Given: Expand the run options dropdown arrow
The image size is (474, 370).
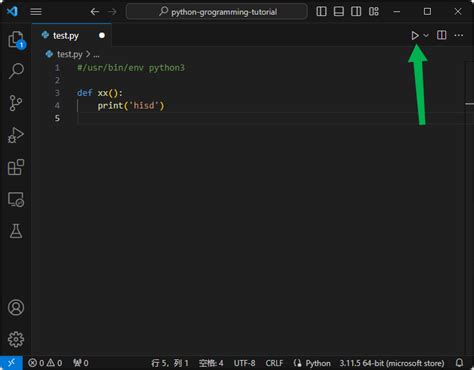Looking at the screenshot, I should (x=426, y=35).
